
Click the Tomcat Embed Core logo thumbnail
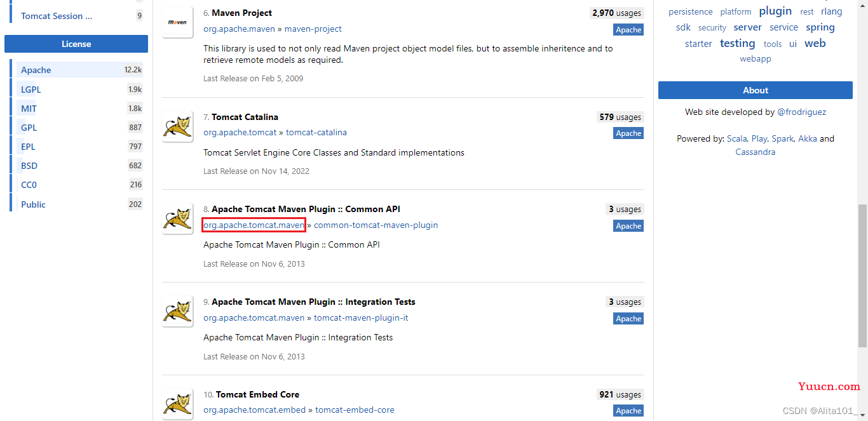(x=177, y=404)
